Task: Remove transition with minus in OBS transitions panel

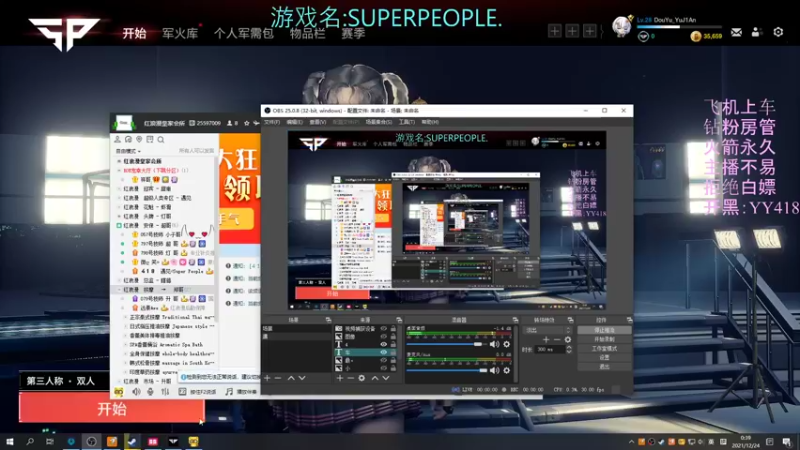Action: (x=557, y=339)
